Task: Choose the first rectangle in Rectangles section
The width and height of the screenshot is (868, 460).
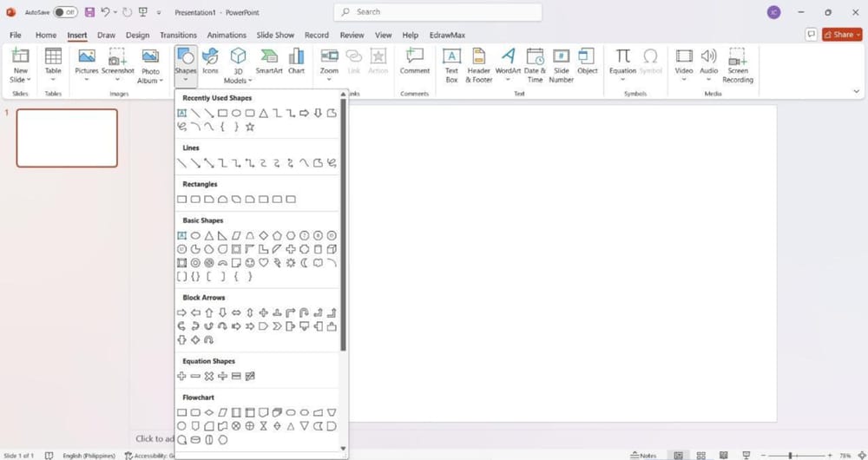Action: (x=181, y=200)
